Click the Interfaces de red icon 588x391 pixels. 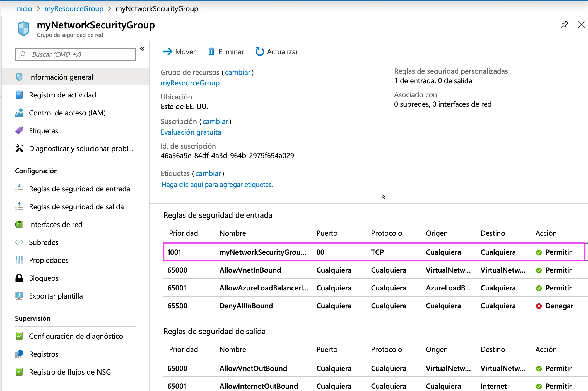pos(19,224)
